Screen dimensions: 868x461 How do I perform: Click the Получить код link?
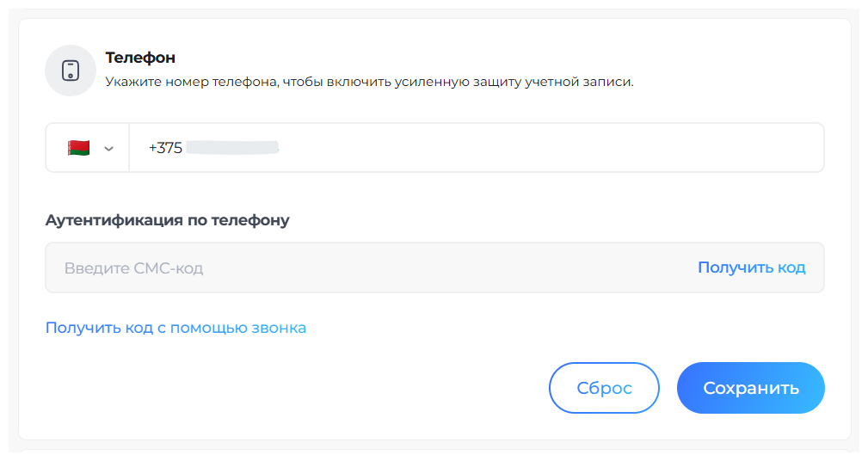(x=751, y=267)
